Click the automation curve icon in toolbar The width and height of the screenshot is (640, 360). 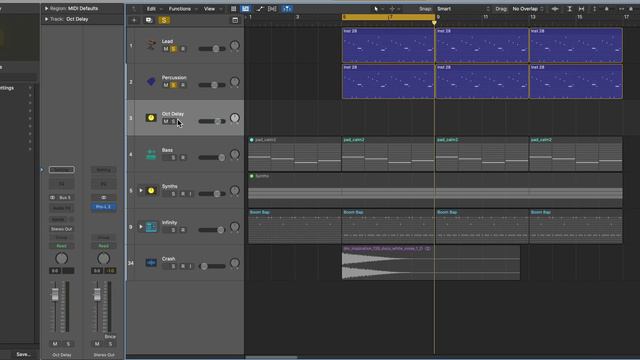coord(259,9)
